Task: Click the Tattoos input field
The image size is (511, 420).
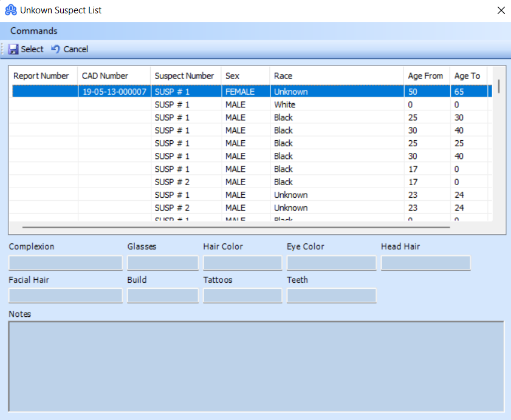Action: 242,296
